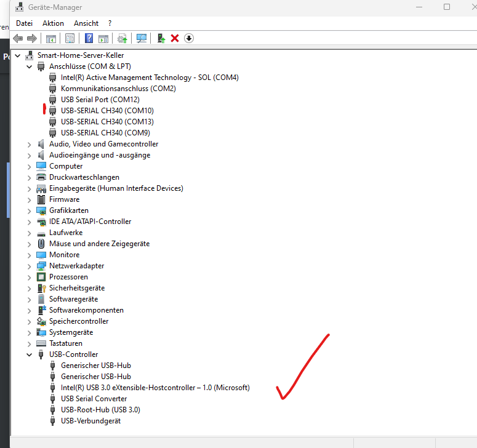Toggle the action pane toolbar icon
Image resolution: width=477 pixels, height=448 pixels.
(x=103, y=38)
